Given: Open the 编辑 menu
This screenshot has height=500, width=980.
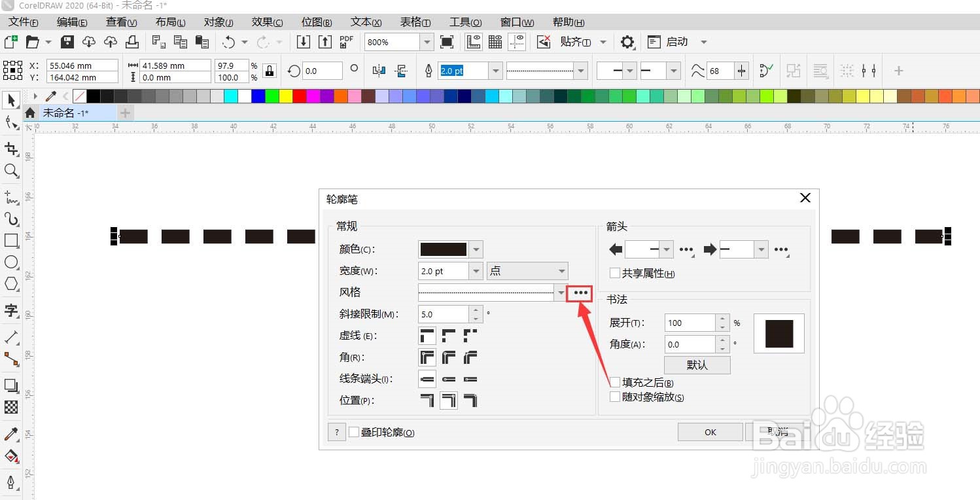Looking at the screenshot, I should [72, 22].
